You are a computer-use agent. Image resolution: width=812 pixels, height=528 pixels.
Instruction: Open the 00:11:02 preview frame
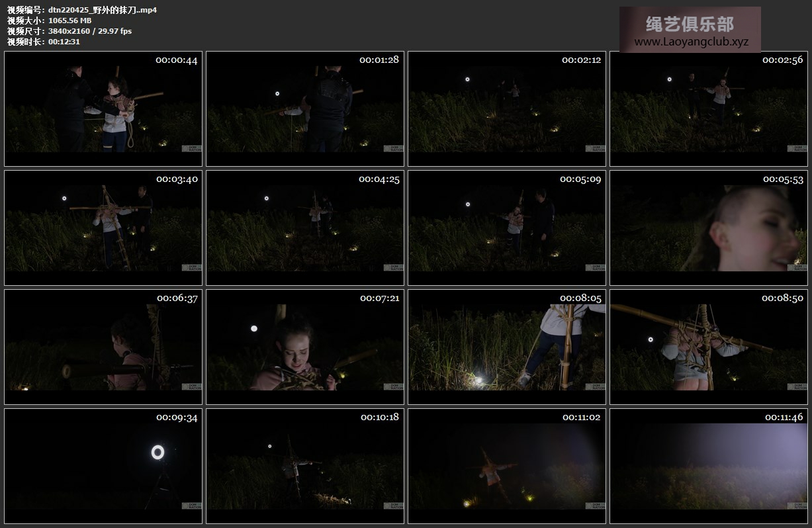click(x=507, y=466)
